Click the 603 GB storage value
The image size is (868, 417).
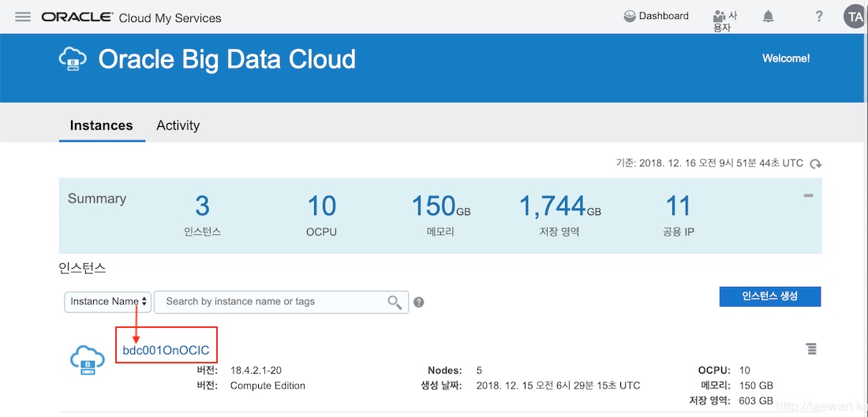click(x=756, y=401)
